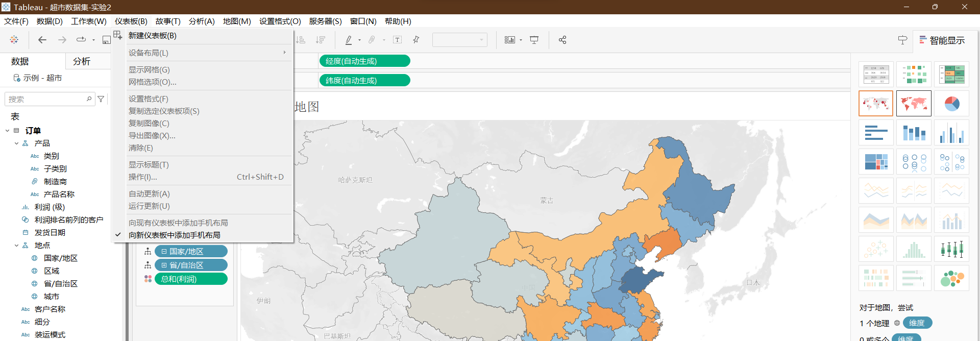Select the filled map chart type
Viewport: 980px width, 341px height.
point(914,104)
